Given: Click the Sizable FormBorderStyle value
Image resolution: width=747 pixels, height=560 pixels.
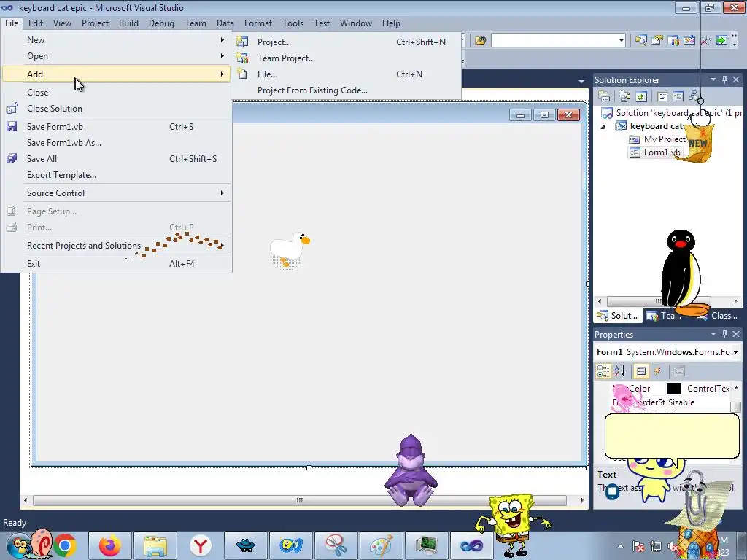Looking at the screenshot, I should pyautogui.click(x=681, y=402).
